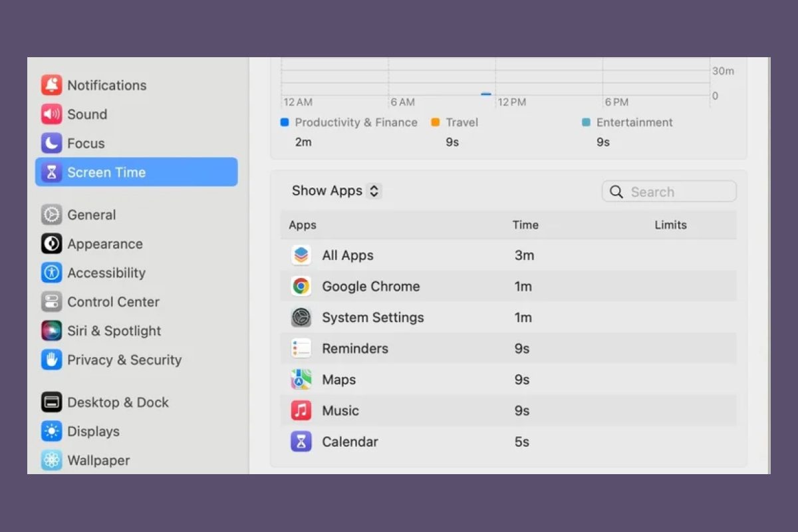The width and height of the screenshot is (798, 532).
Task: Click the Privacy & Security hand icon
Action: coord(51,360)
